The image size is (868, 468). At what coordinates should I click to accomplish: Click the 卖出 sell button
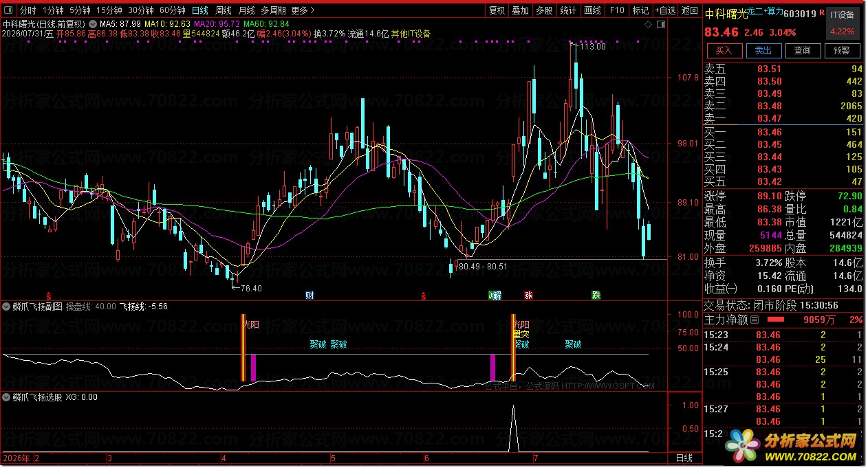point(763,50)
